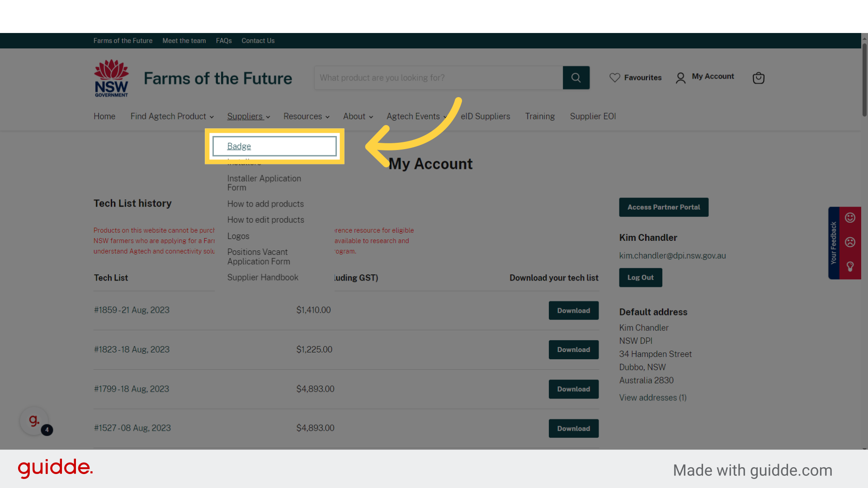Expand the Find Agtech Product dropdown
Screen dimensions: 868x488
(172, 116)
